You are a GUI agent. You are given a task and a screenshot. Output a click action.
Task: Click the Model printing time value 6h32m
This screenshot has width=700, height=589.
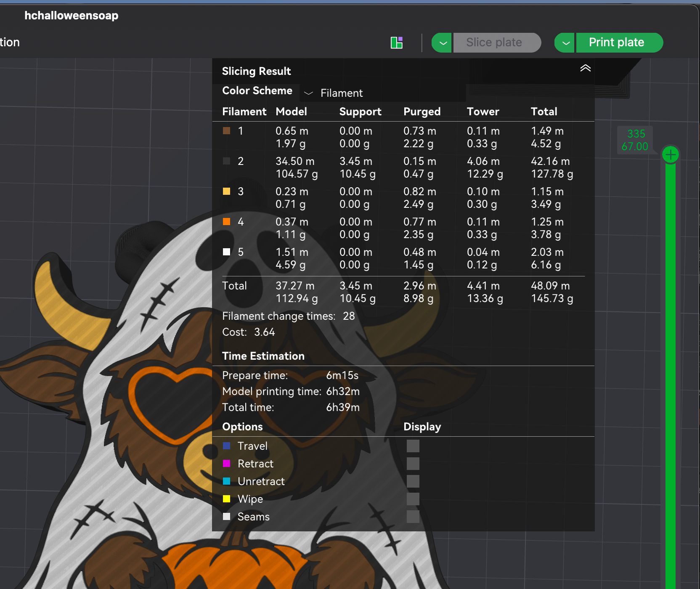coord(343,391)
